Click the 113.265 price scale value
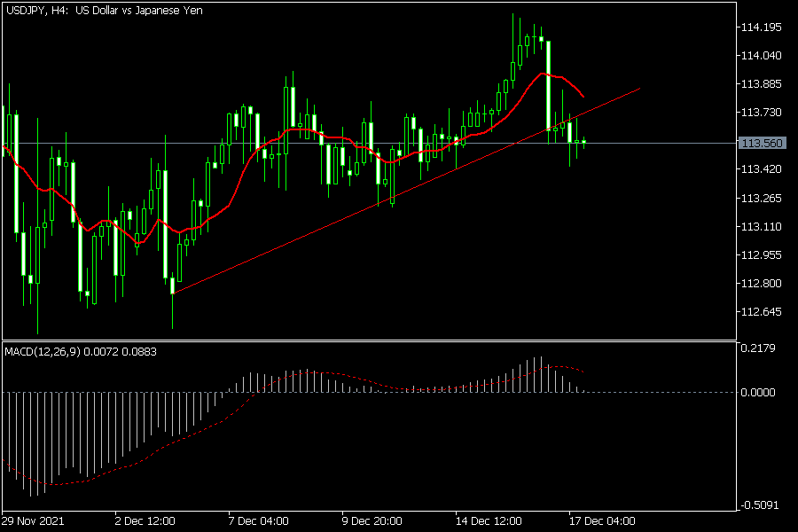Viewport: 798px width, 532px height. tap(762, 198)
